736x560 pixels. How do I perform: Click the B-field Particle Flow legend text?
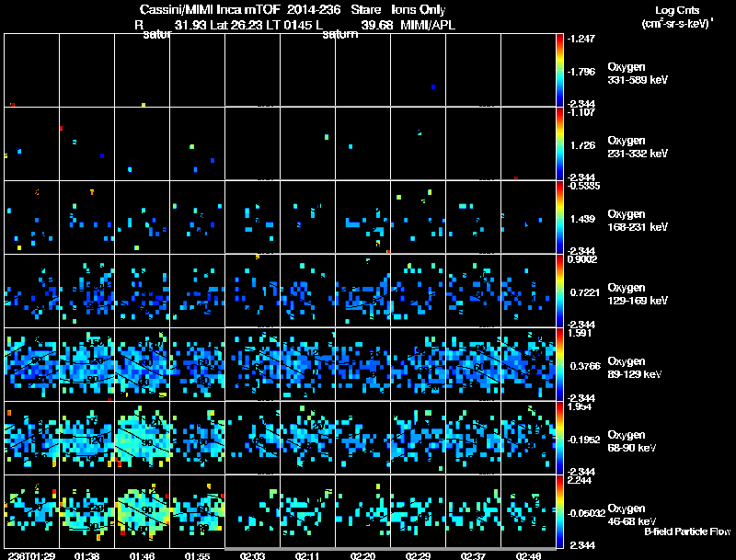pos(686,531)
